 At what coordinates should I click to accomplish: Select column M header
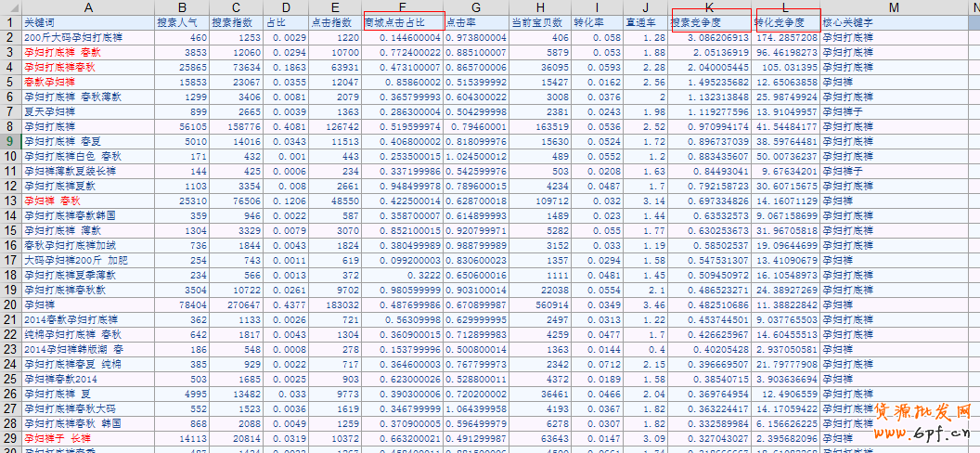[893, 6]
